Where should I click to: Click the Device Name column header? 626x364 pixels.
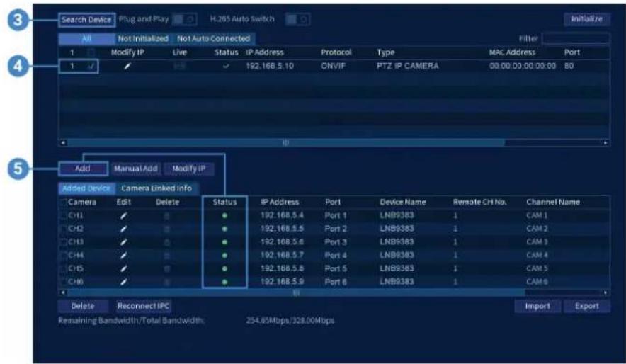403,202
